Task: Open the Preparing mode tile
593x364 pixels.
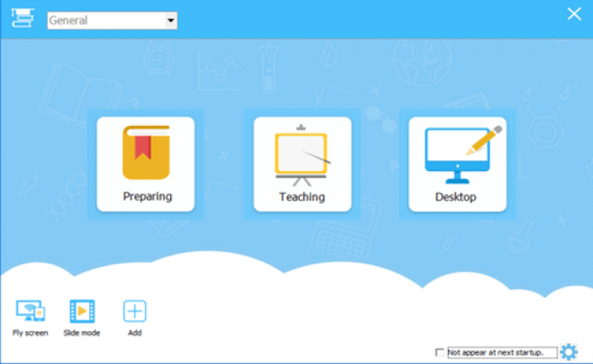Action: (x=146, y=163)
